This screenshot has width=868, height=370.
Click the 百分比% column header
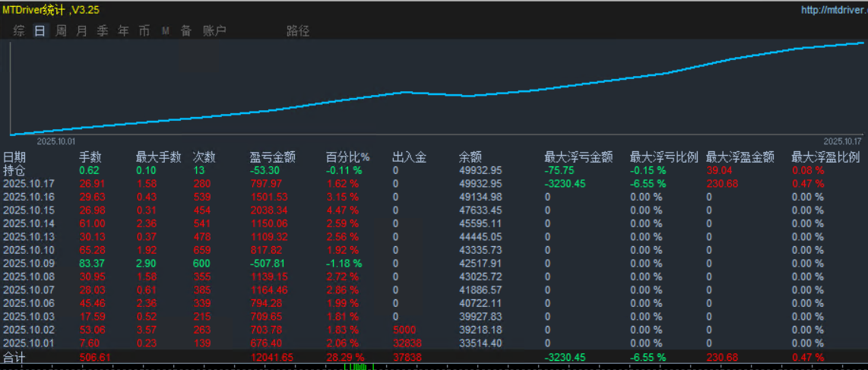coord(347,157)
